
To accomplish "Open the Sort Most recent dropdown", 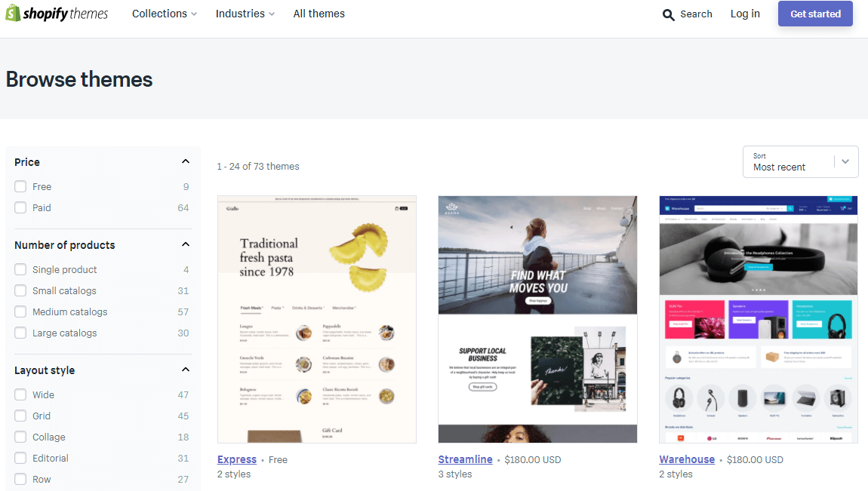I will tap(800, 162).
